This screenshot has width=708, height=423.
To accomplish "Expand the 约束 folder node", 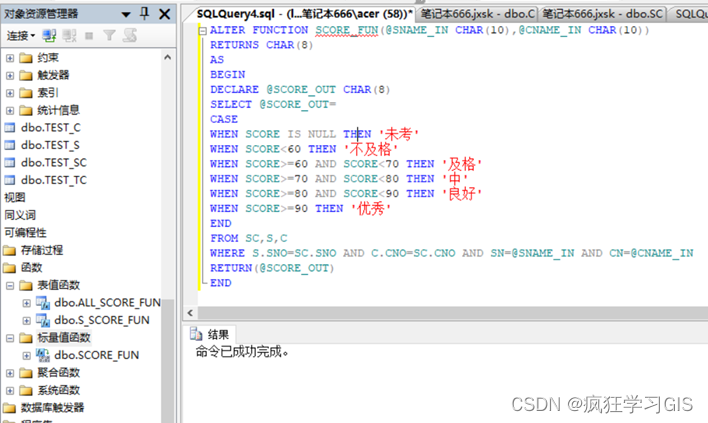I will (10, 58).
